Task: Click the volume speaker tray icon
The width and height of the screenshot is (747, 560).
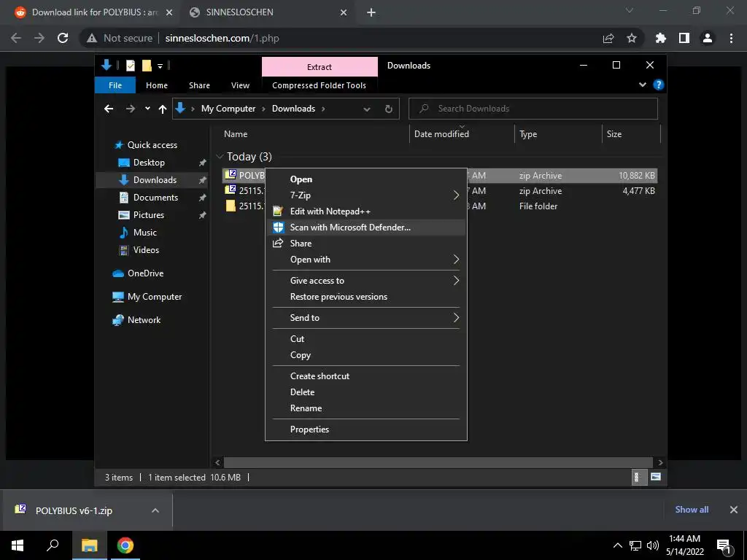Action: point(653,545)
